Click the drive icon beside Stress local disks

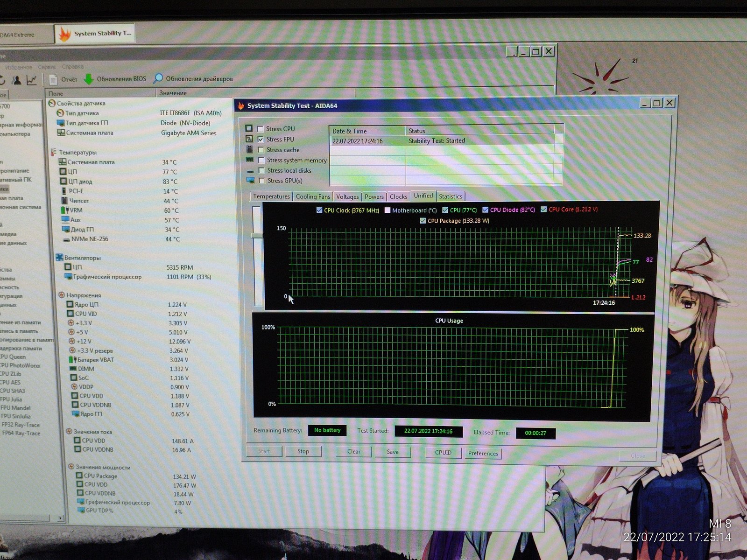(x=250, y=170)
